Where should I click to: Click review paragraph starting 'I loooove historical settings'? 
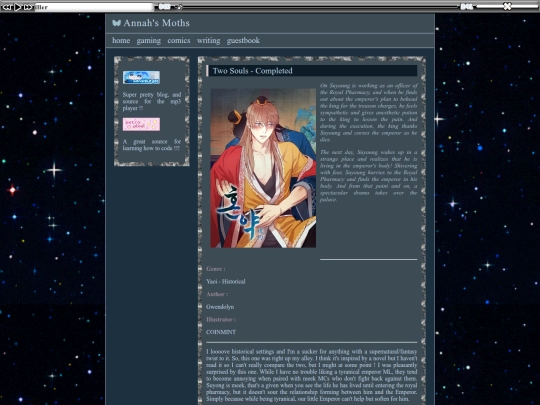[x=311, y=375]
